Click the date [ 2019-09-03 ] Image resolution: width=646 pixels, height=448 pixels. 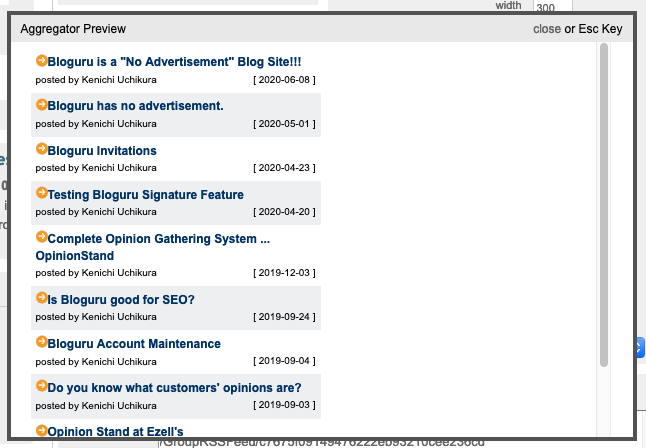click(x=284, y=405)
